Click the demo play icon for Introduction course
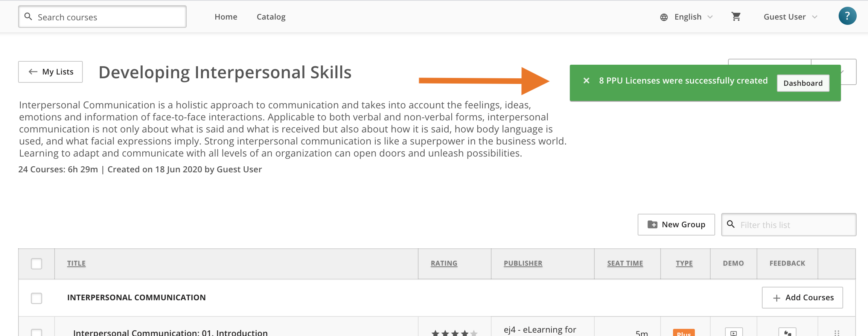The width and height of the screenshot is (868, 336). [734, 332]
